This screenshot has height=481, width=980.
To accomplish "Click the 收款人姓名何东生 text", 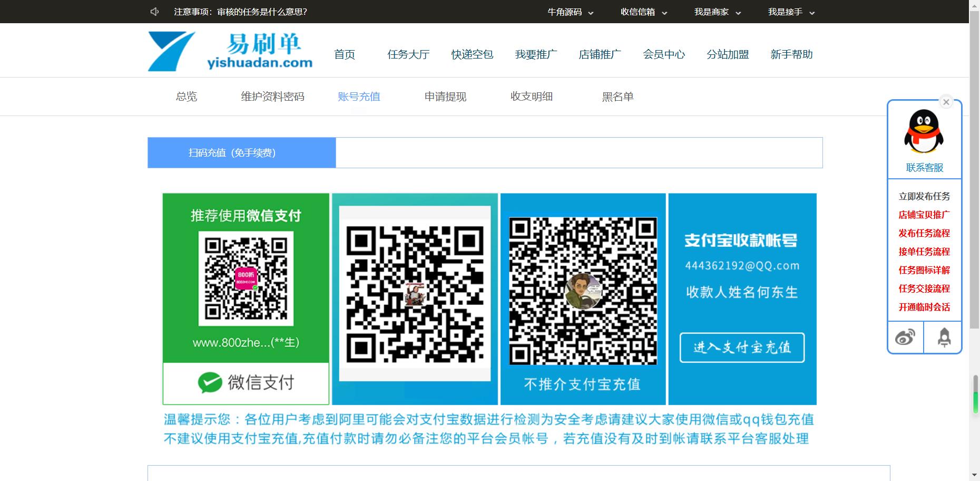I will click(742, 292).
